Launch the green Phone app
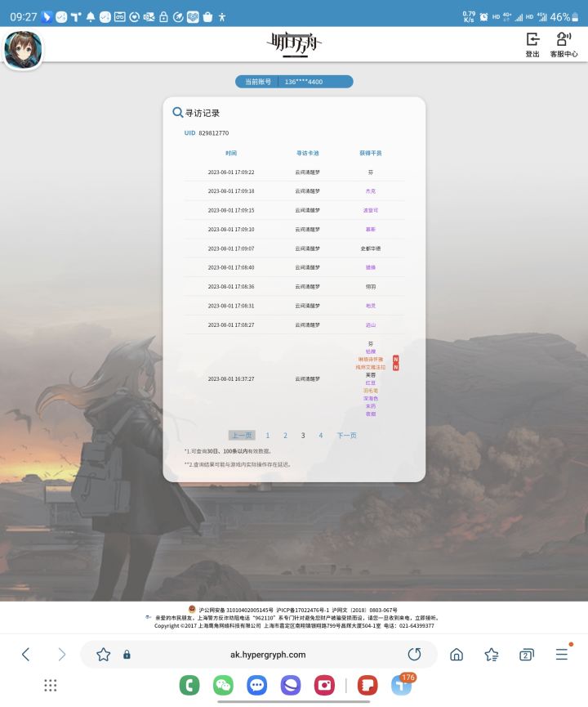Viewport: 588px width, 707px height. (189, 686)
